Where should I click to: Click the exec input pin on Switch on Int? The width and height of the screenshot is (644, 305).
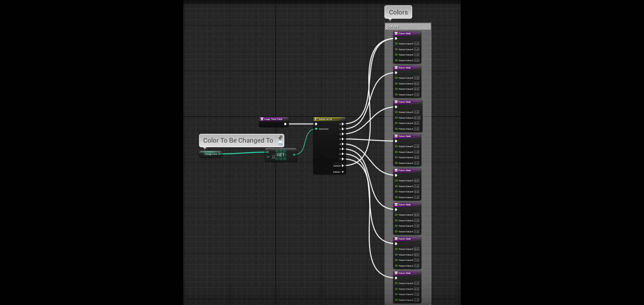pyautogui.click(x=316, y=124)
